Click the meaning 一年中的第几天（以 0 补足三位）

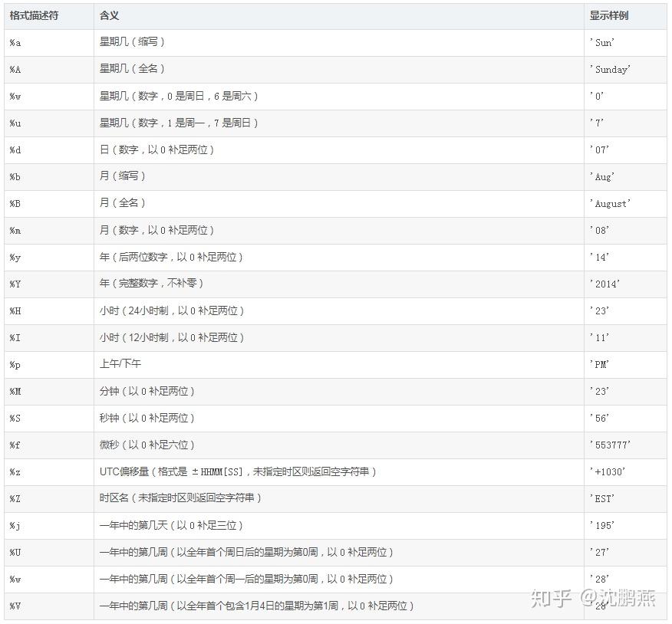(171, 525)
